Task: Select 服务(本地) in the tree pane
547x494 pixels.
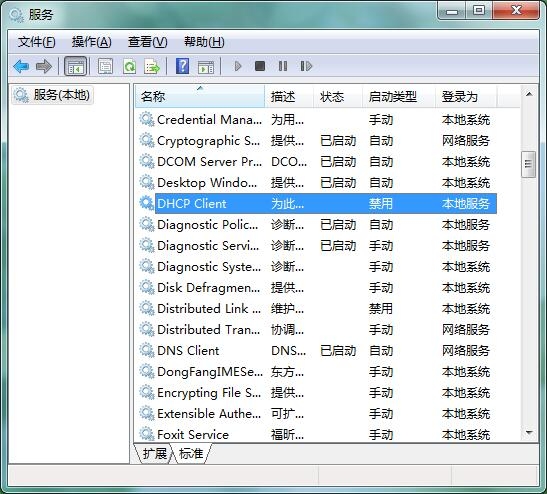Action: (x=52, y=95)
